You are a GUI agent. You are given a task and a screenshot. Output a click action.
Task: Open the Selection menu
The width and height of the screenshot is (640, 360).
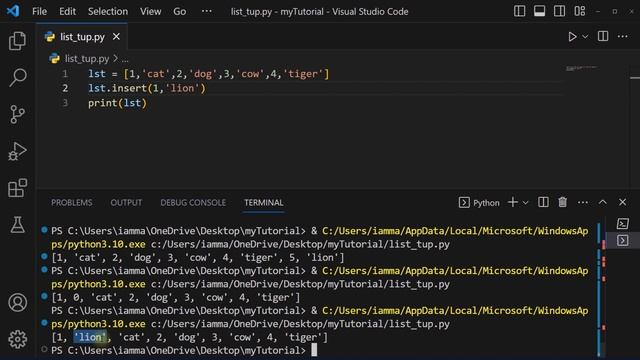[x=108, y=11]
